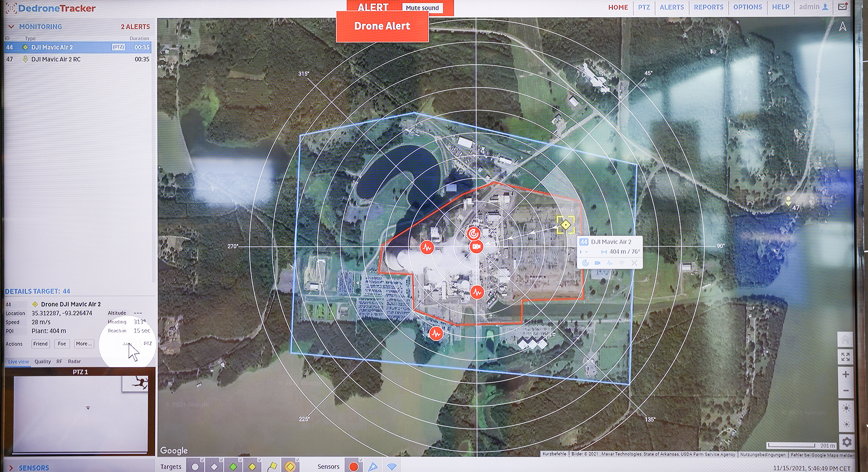Select alert row 44 DJI Mavic Air 2

[78, 47]
